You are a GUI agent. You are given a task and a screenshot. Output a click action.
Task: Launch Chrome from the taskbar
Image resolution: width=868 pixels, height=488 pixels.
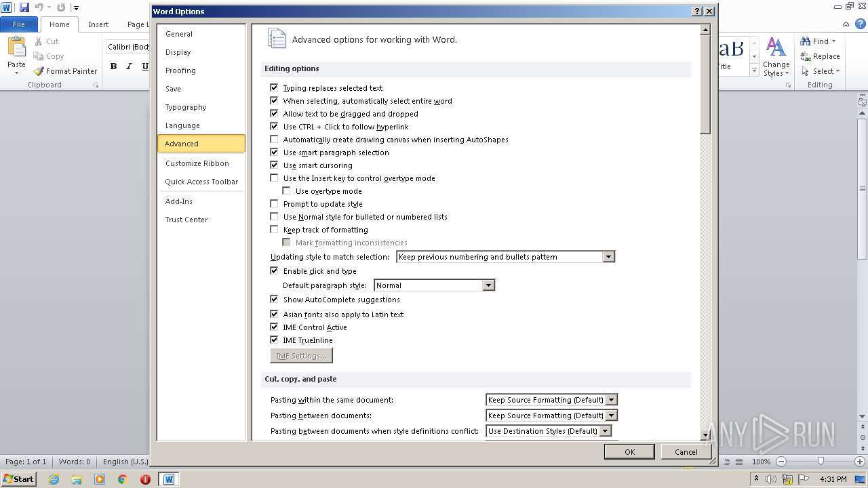click(x=123, y=479)
